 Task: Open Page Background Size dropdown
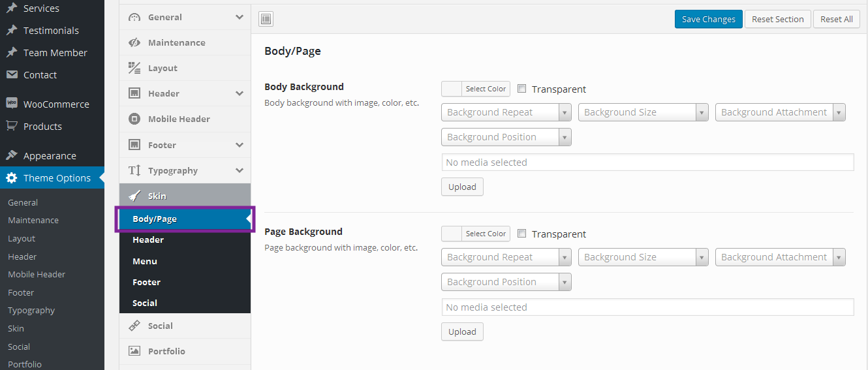(643, 257)
